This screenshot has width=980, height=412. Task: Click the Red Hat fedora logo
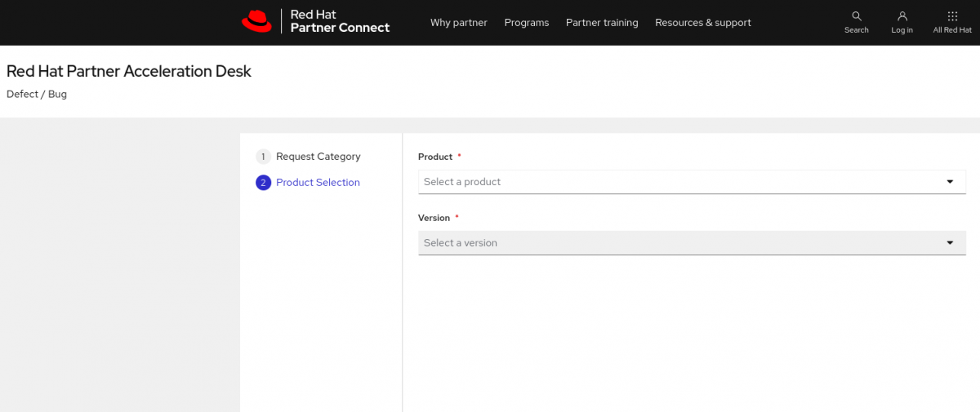click(256, 22)
